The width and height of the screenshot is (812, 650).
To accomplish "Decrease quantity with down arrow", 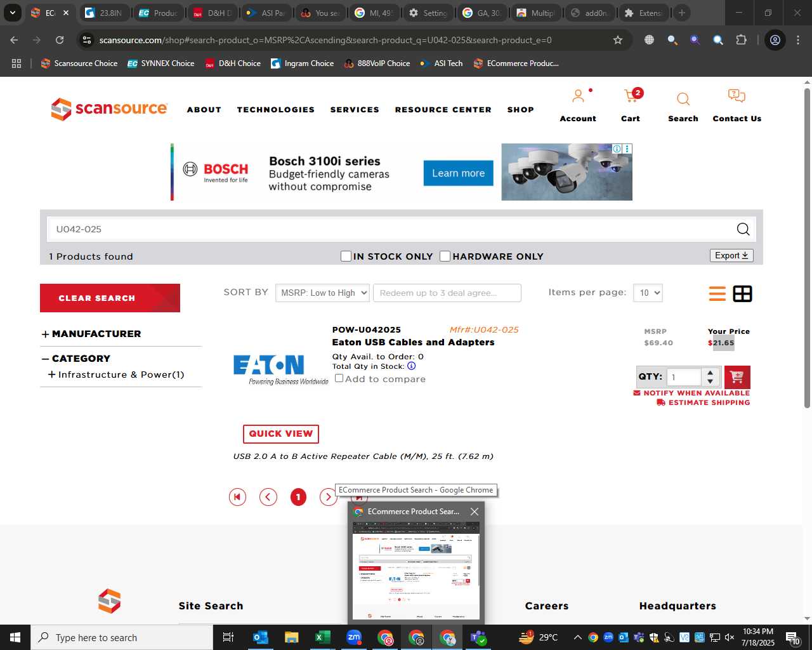I will pos(710,381).
